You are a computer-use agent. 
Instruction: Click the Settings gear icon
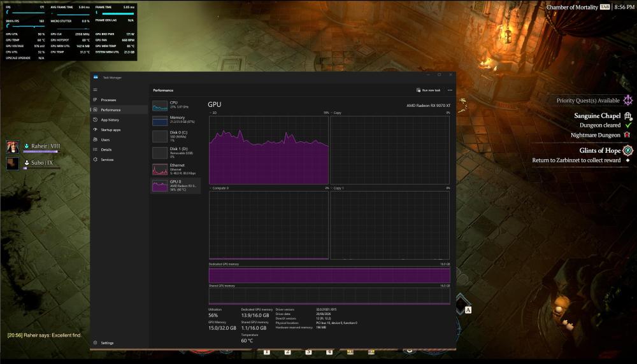95,342
